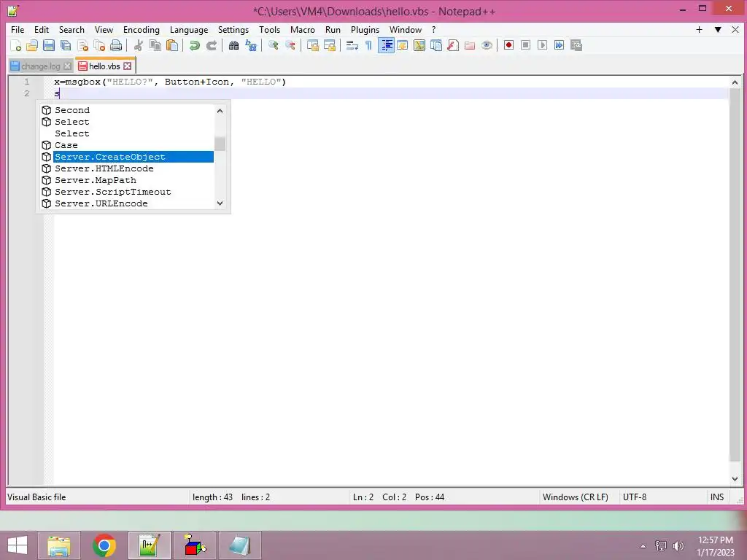Screen dimensions: 747x560
Task: Close the hello.vbs tab with its X
Action: click(128, 66)
